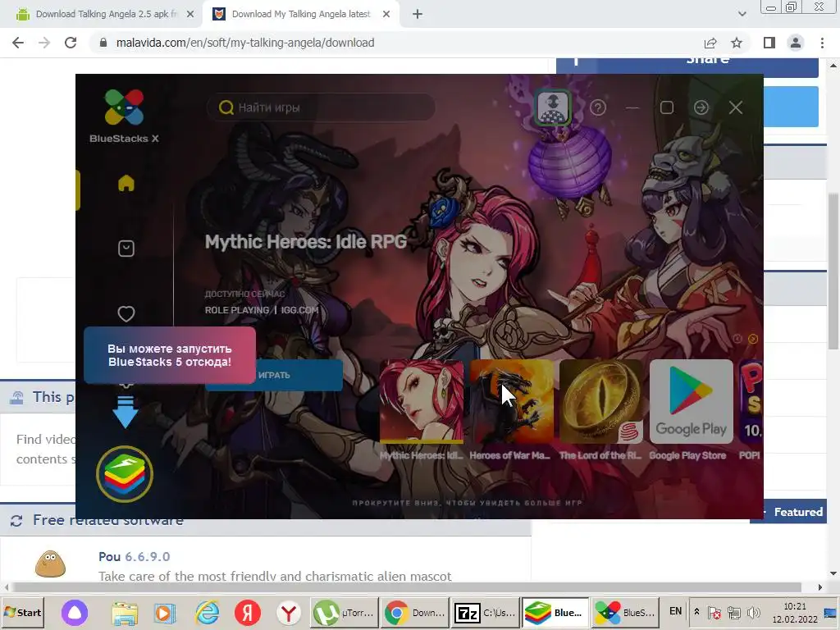840x630 pixels.
Task: Select Mythic Heroes game thumbnail
Action: pos(421,401)
